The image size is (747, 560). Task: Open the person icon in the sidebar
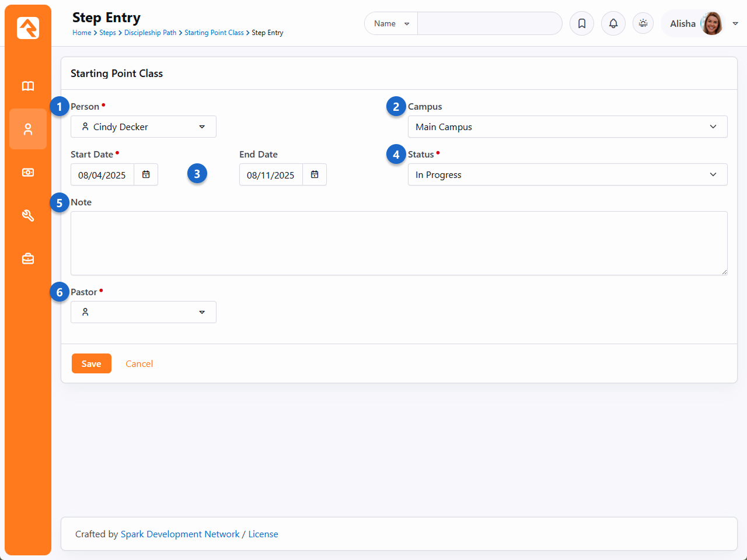(27, 129)
